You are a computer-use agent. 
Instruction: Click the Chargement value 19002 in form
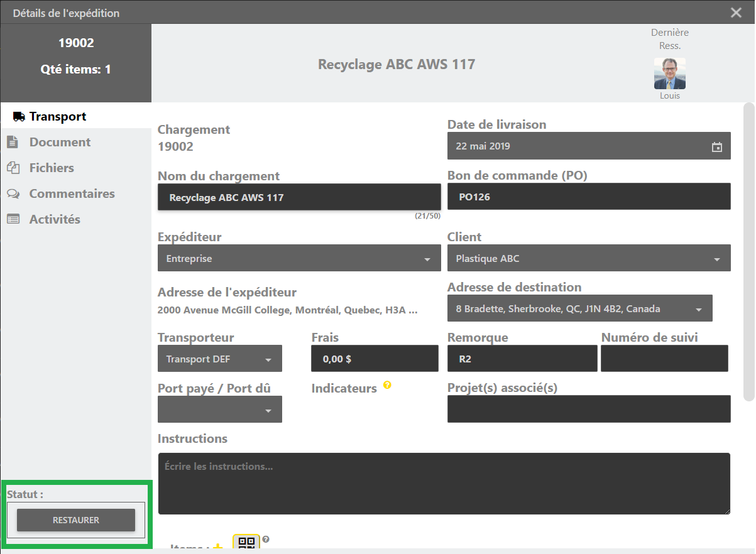pos(175,147)
